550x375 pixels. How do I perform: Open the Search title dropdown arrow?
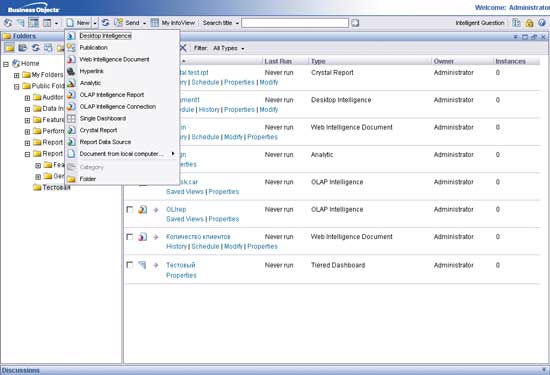click(237, 23)
